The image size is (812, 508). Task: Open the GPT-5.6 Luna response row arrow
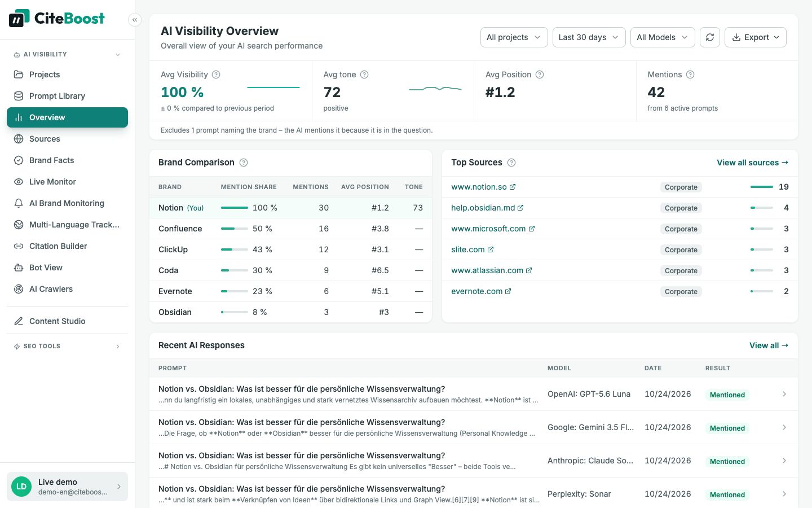tap(784, 394)
